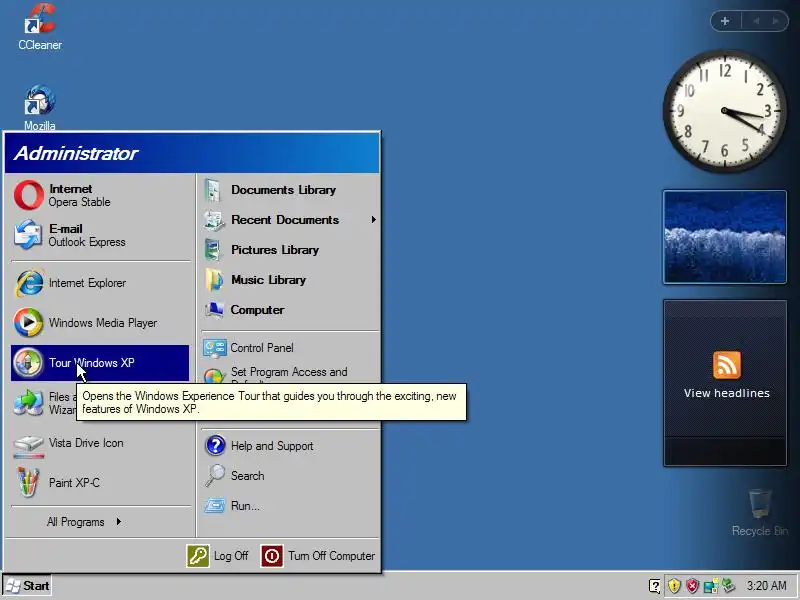Add a gadget with plus button
The height and width of the screenshot is (600, 800).
725,21
